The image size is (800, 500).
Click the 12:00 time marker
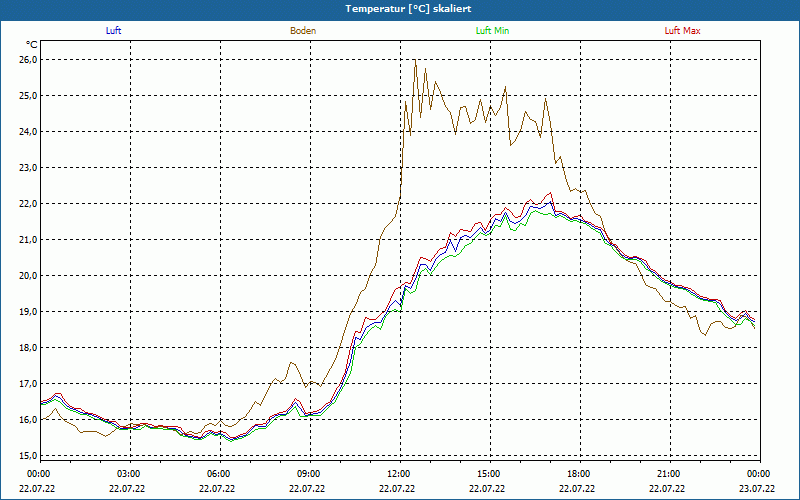click(399, 474)
